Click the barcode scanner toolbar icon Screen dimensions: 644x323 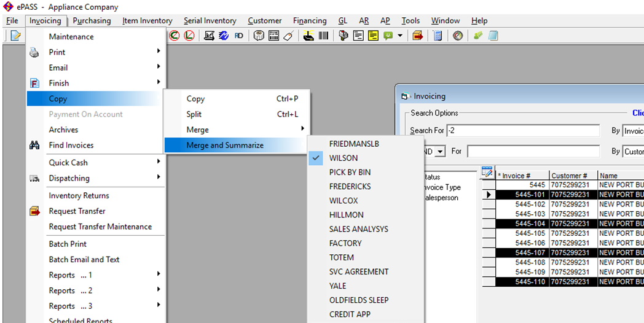coord(308,36)
